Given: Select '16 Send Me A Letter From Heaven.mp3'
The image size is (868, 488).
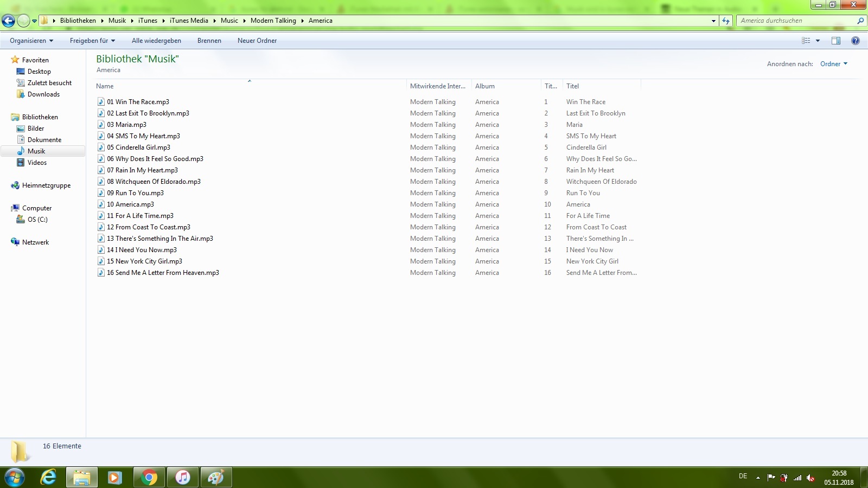Looking at the screenshot, I should [x=163, y=273].
